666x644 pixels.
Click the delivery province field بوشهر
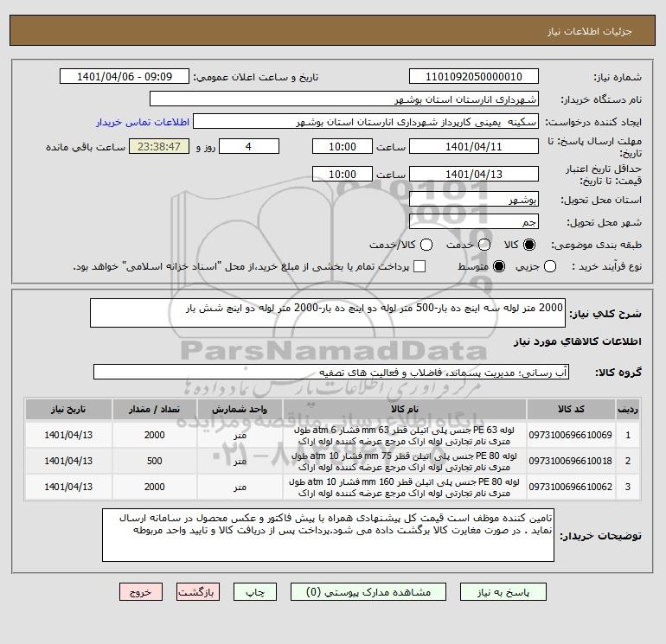tap(474, 199)
